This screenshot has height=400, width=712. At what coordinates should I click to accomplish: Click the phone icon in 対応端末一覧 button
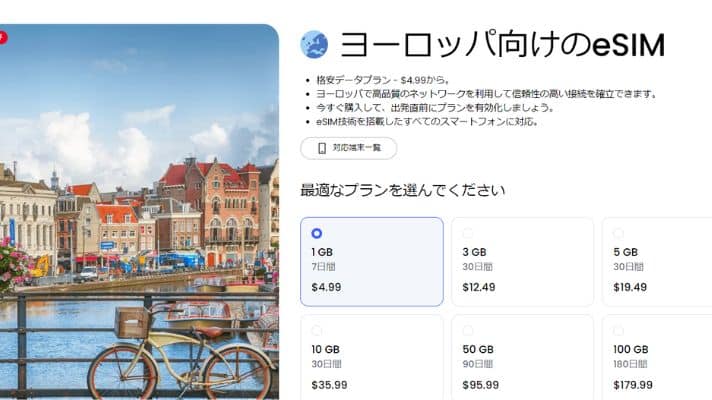[x=322, y=148]
